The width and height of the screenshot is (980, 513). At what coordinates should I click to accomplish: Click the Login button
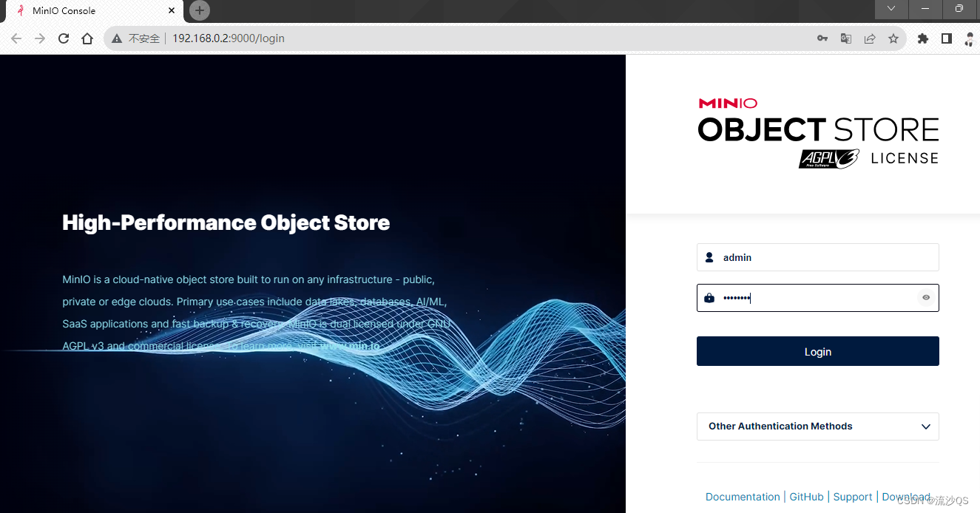tap(818, 351)
